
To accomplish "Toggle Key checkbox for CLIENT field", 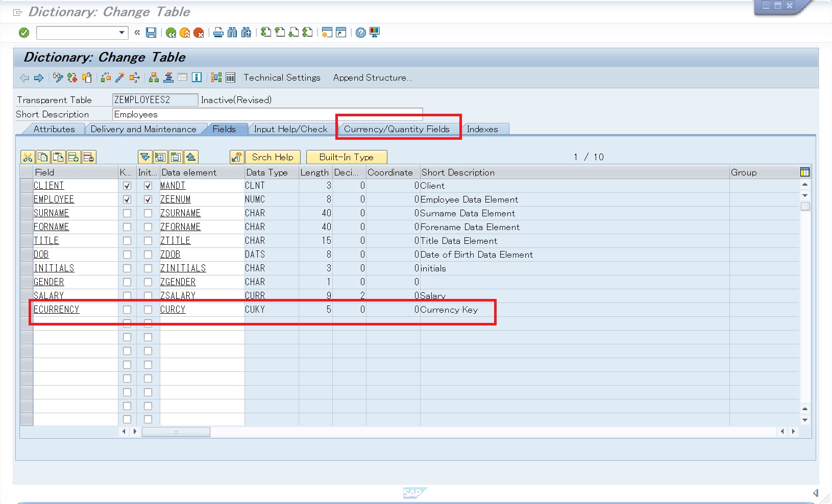I will pyautogui.click(x=127, y=186).
